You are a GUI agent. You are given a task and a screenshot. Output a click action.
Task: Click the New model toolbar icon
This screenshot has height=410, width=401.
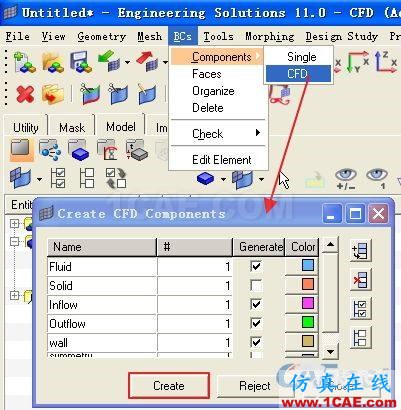point(24,62)
